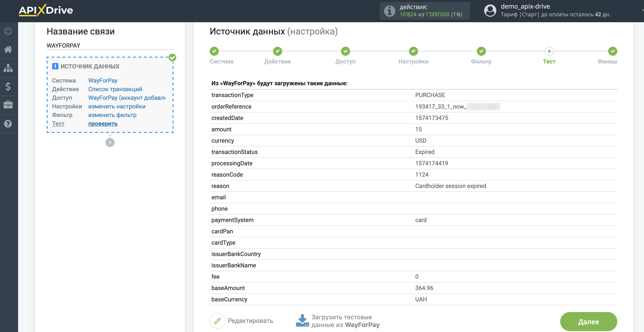Click the download test data icon

302,321
